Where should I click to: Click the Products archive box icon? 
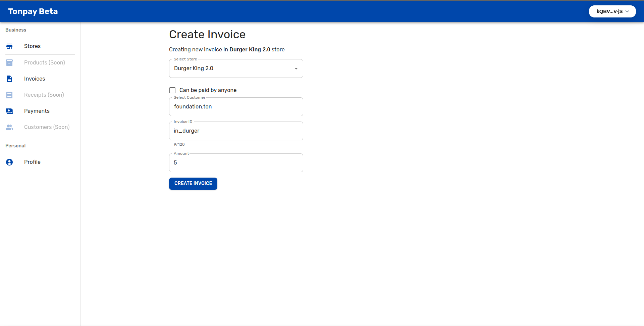tap(9, 62)
